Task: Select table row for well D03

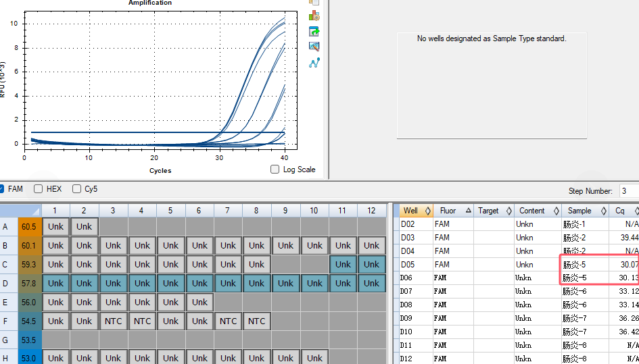Action: [x=519, y=237]
